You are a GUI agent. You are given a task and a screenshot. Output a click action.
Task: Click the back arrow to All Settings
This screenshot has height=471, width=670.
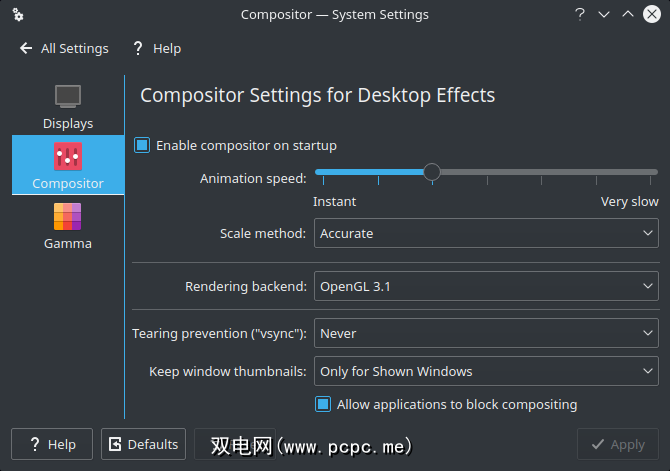tap(26, 48)
